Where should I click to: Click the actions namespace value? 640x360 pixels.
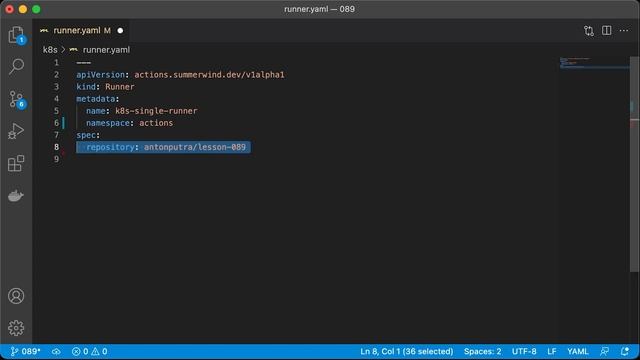[x=156, y=123]
